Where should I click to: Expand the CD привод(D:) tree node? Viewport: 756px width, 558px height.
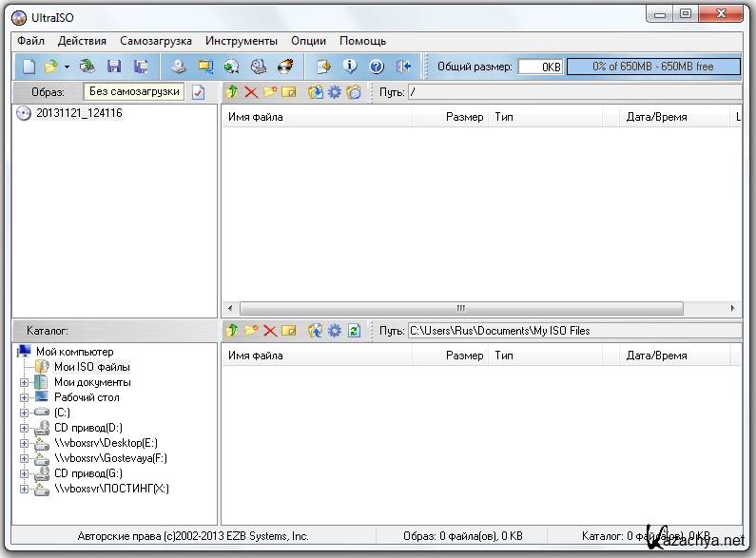[25, 428]
